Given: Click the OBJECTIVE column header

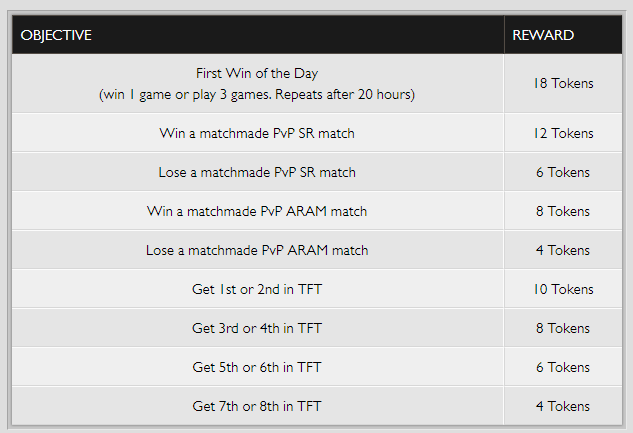Looking at the screenshot, I should click(56, 35).
